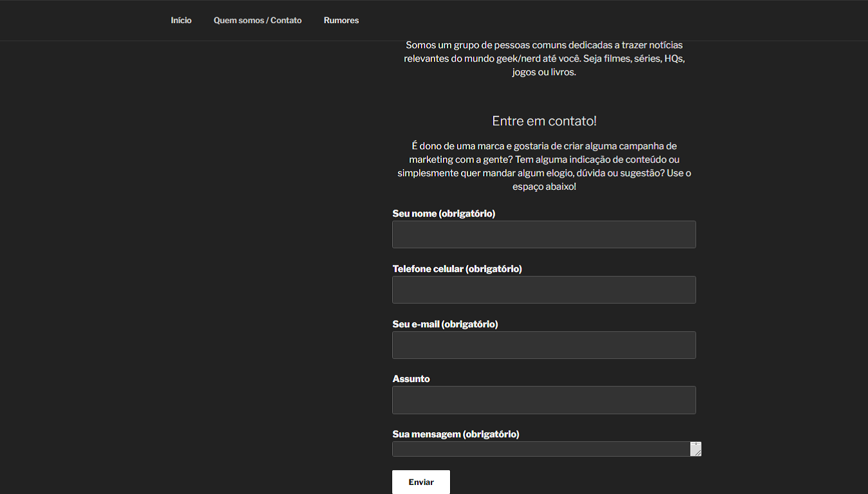Click the 'Sua mensagem (obrigatório)' label

[x=456, y=434]
